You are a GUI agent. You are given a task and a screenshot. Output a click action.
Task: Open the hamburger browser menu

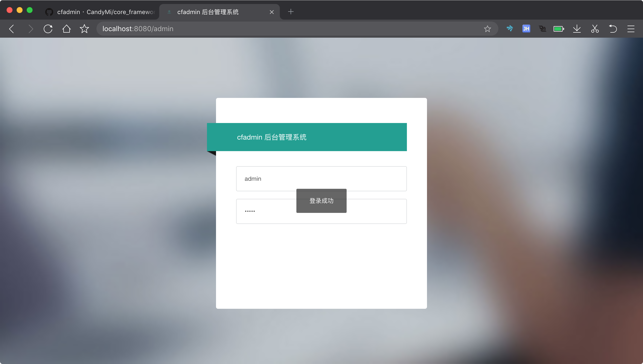tap(631, 29)
